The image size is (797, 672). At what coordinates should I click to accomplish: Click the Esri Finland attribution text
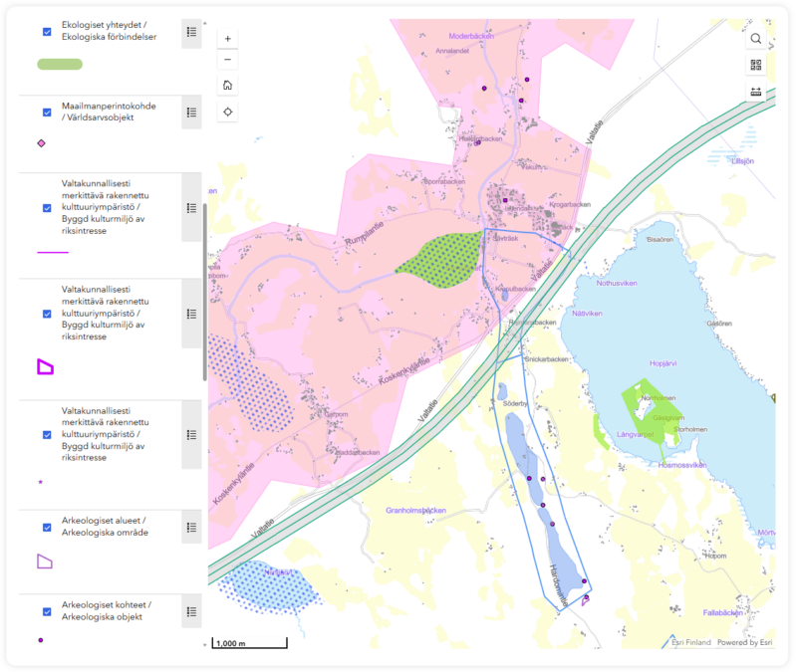click(691, 642)
